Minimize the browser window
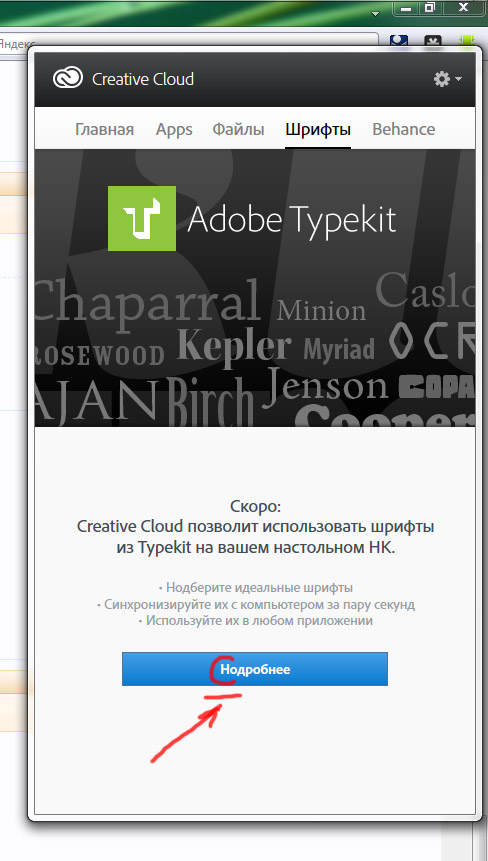Screen dimensions: 488x861 407,8
